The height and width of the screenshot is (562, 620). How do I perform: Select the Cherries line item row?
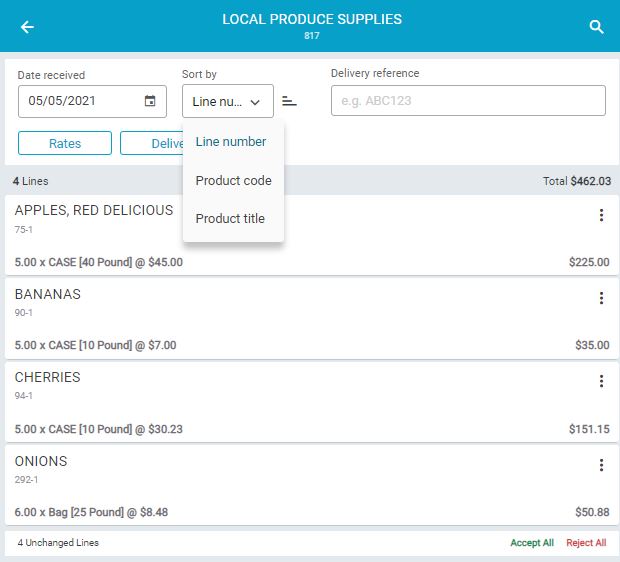[x=300, y=402]
